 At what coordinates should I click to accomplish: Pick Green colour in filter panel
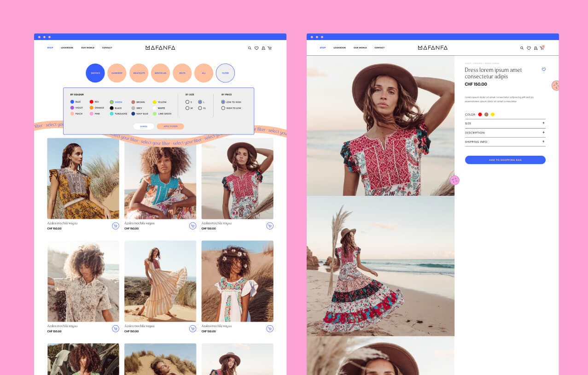tap(112, 102)
